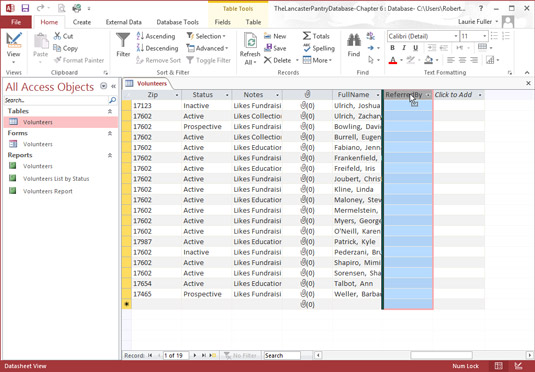
Task: Toggle Underline formatting
Action: 415,48
